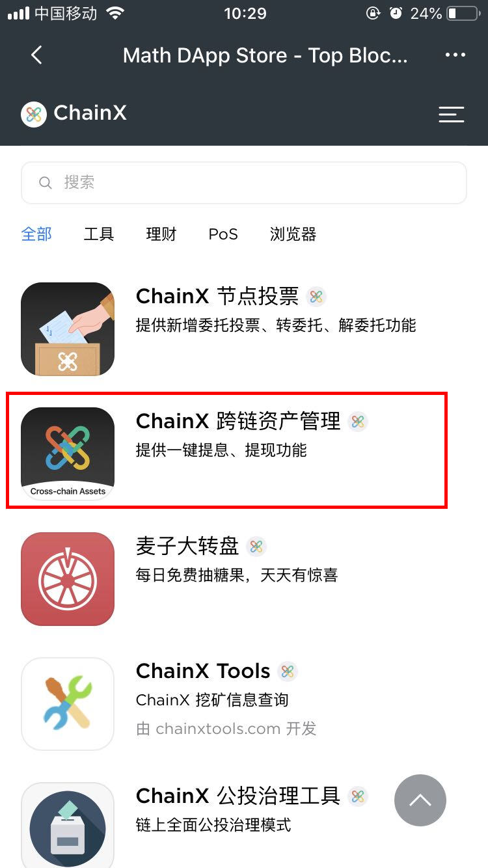The image size is (488, 868).
Task: Tap the scroll-to-top arrow button
Action: [x=420, y=800]
